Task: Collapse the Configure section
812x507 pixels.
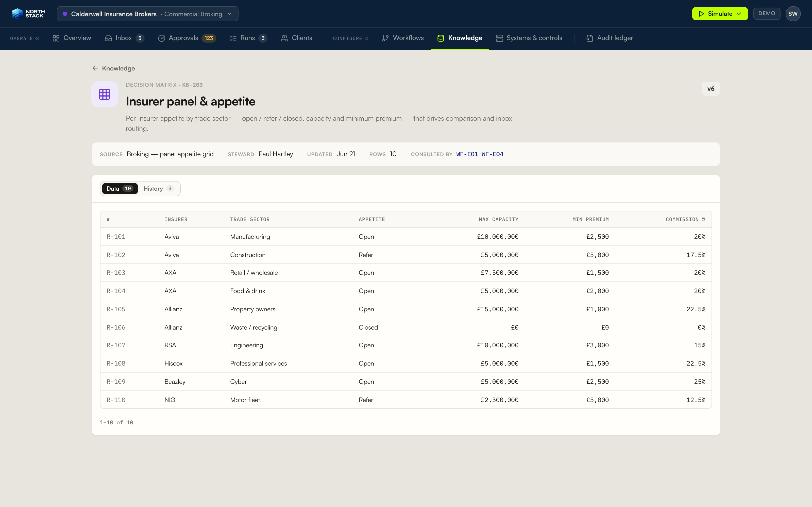Action: pyautogui.click(x=351, y=38)
